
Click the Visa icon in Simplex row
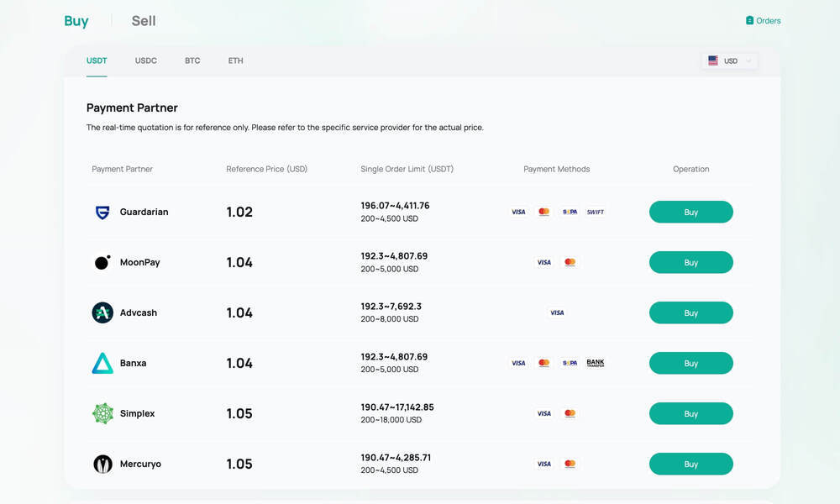[543, 413]
